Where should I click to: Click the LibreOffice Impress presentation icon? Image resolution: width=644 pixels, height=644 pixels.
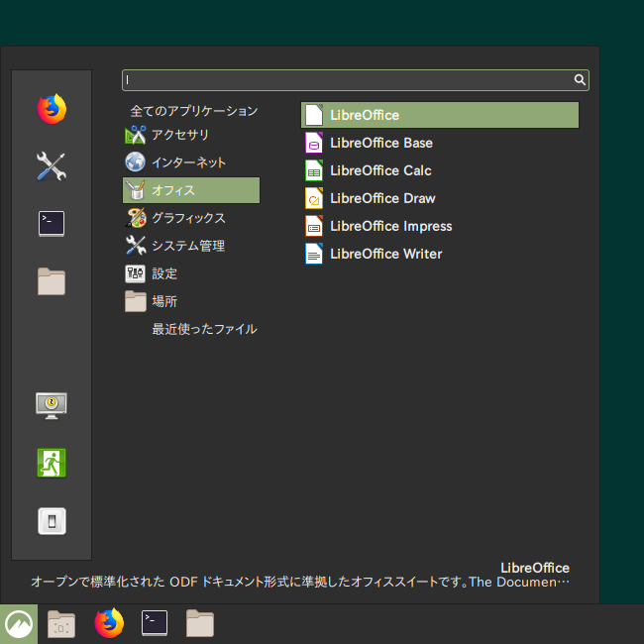[314, 226]
